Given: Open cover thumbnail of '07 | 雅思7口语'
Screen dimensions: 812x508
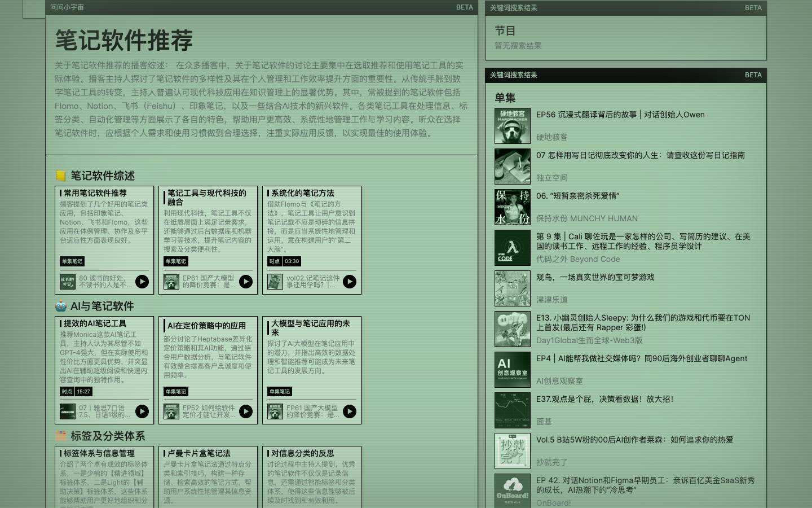Looking at the screenshot, I should click(68, 411).
